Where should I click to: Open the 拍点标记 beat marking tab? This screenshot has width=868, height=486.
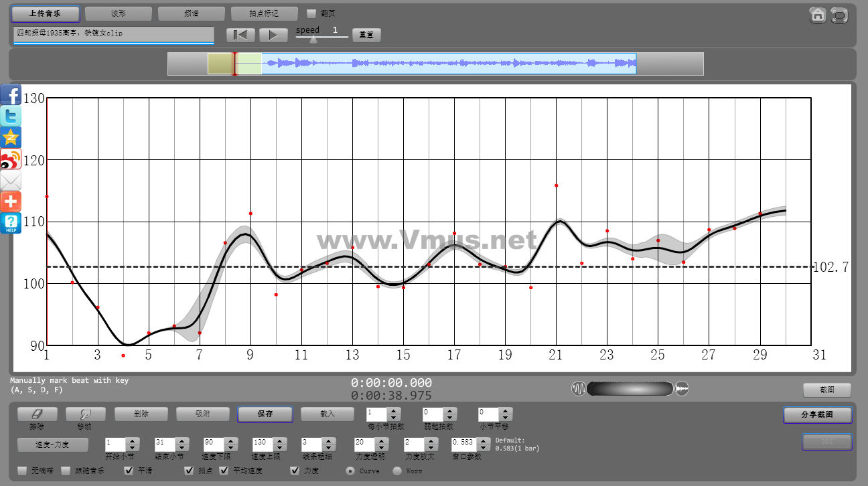pos(264,13)
